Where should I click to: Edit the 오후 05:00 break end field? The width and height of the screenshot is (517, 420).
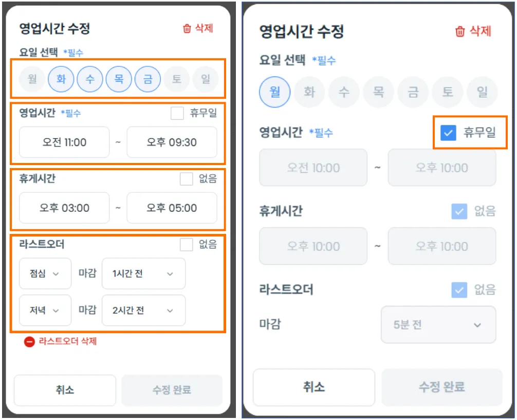(x=172, y=208)
